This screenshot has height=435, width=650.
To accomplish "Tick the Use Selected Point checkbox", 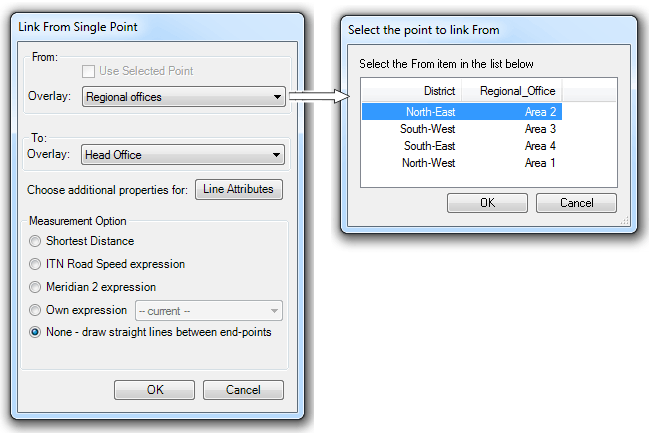I will tap(89, 71).
